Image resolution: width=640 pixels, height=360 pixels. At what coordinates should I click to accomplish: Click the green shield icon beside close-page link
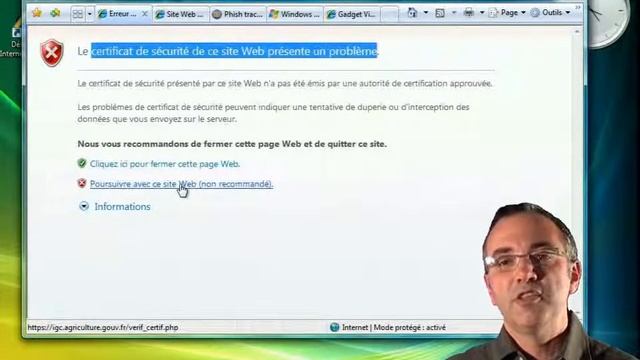coord(82,163)
